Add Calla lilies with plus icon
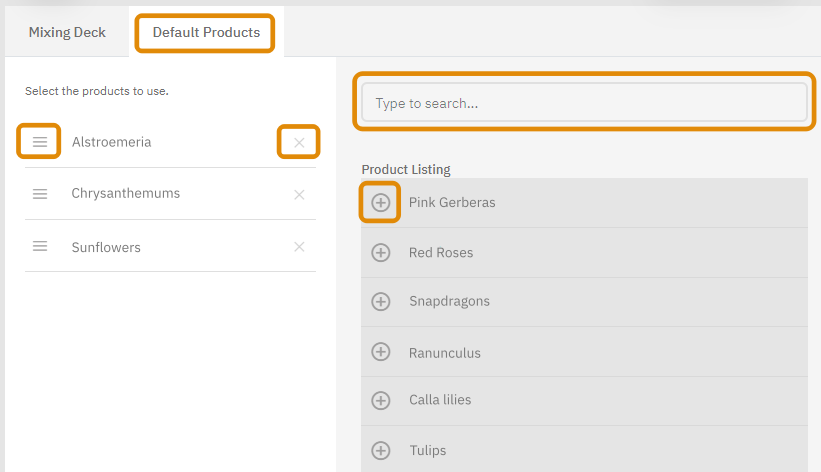 (x=381, y=400)
